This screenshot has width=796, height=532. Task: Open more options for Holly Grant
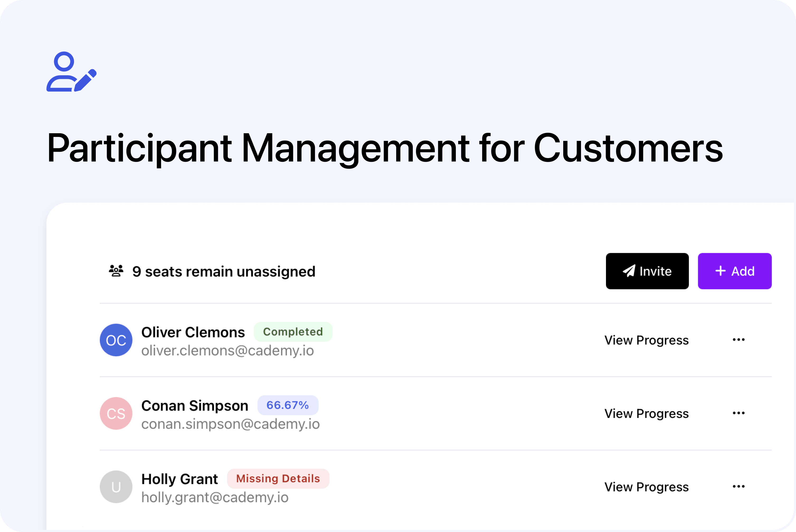pyautogui.click(x=739, y=486)
